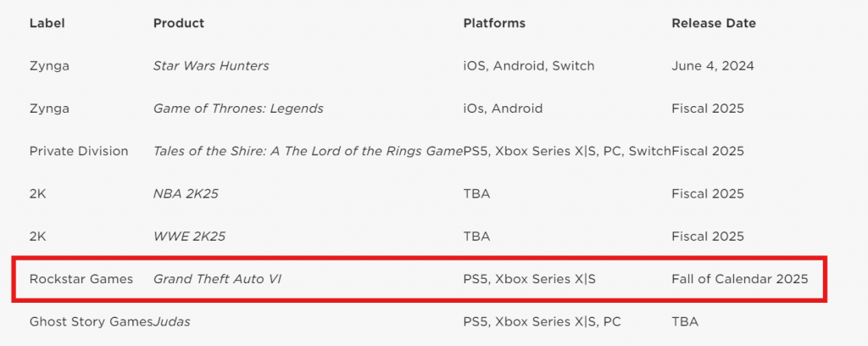This screenshot has width=868, height=346.
Task: Click Fall of Calendar 2025 date
Action: tap(739, 279)
